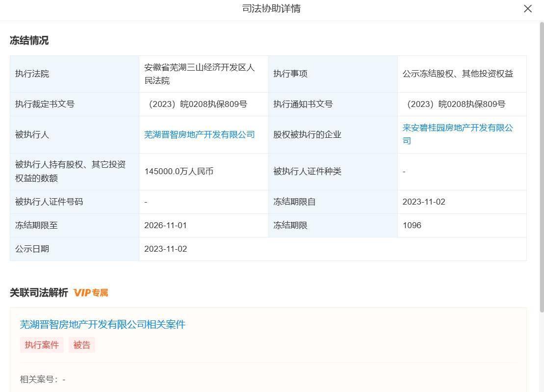Open 芜湖晋智房地产开发有限公司相关案件 related case link
Screen dimensions: 544x392
tap(103, 324)
